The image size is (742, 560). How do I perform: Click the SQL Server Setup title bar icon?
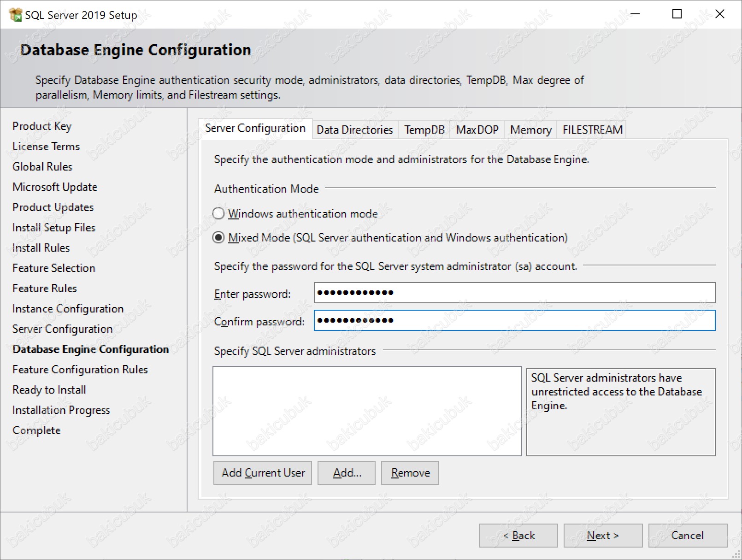15,15
